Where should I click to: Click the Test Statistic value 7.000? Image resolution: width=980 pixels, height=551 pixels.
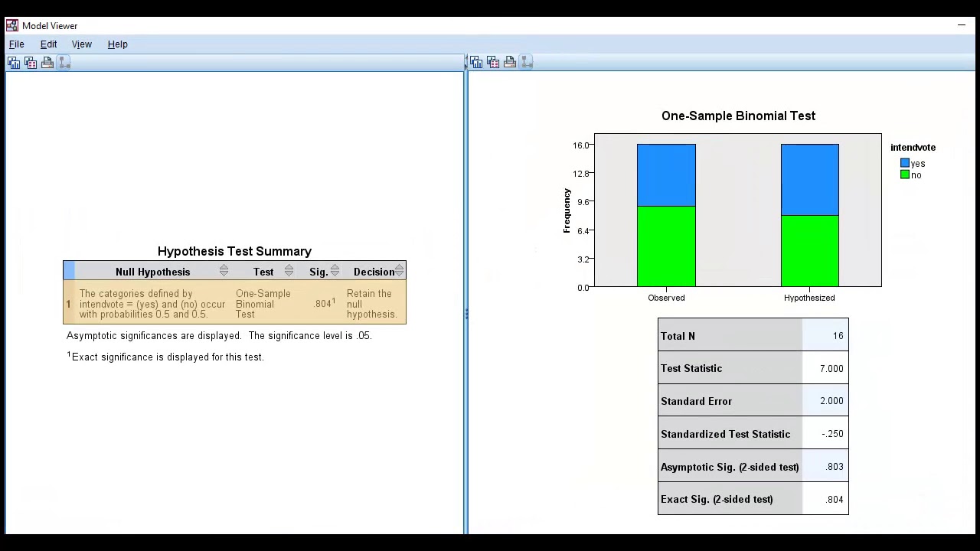831,369
